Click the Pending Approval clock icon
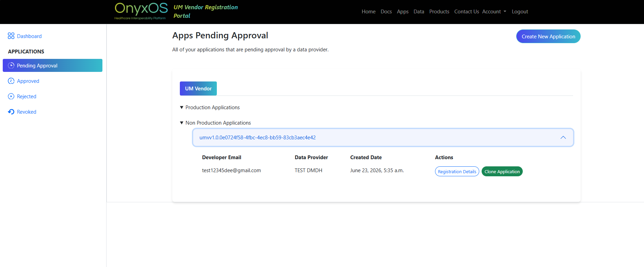 point(11,65)
